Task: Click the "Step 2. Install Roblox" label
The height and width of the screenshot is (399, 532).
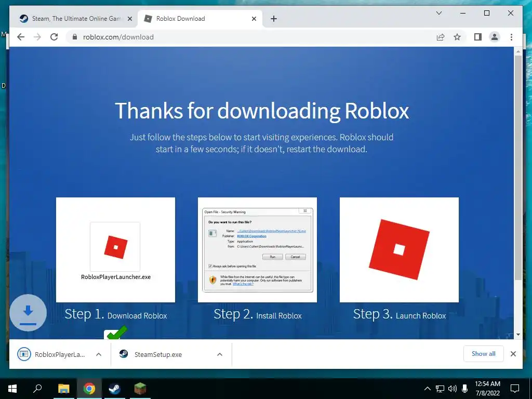Action: pos(258,314)
